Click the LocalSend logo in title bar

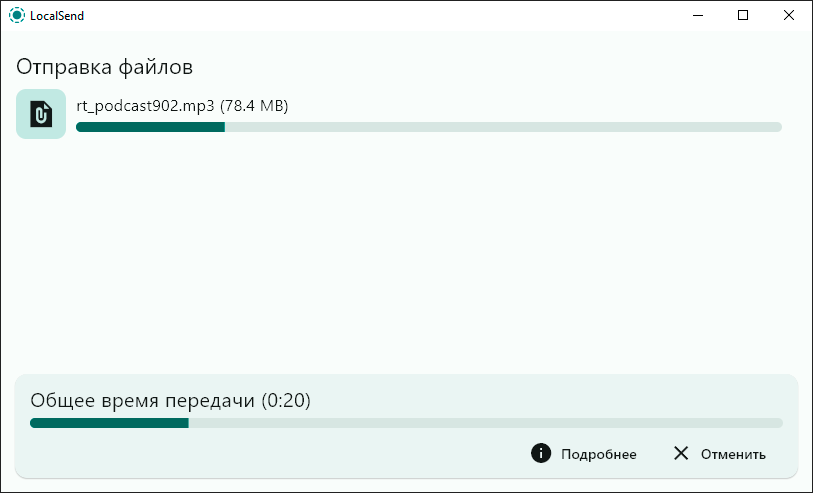pos(17,15)
